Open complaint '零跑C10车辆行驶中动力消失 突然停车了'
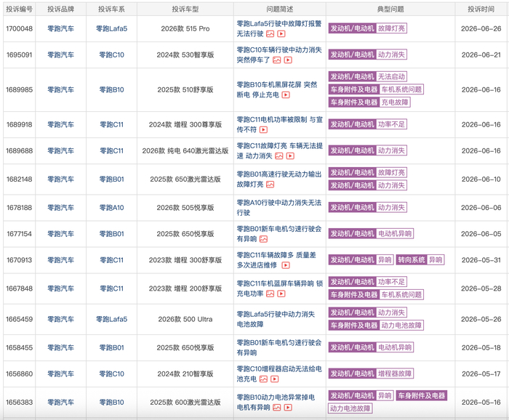This screenshot has height=420, width=509. click(x=279, y=55)
